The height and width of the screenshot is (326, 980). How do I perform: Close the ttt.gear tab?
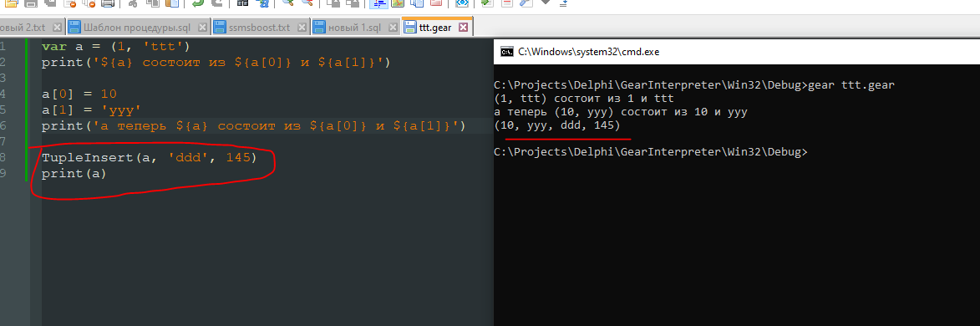463,28
